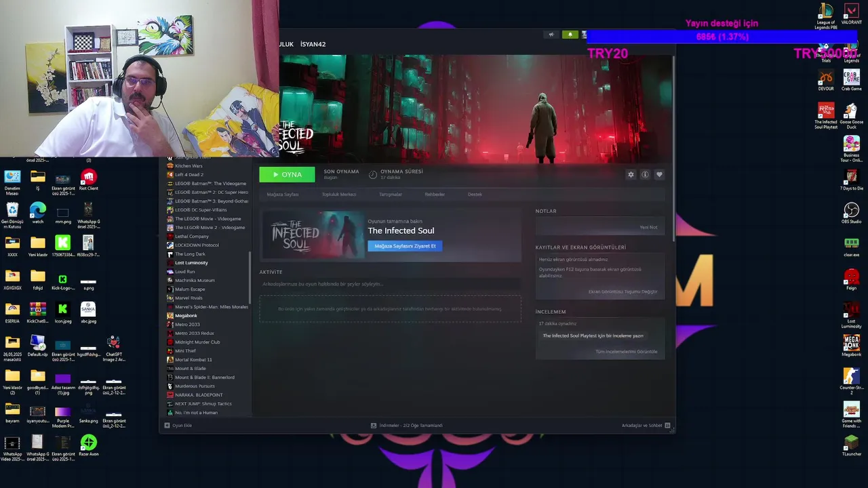Select LOCKDOWN Protocol in library list
The width and height of the screenshot is (868, 488).
pos(197,245)
